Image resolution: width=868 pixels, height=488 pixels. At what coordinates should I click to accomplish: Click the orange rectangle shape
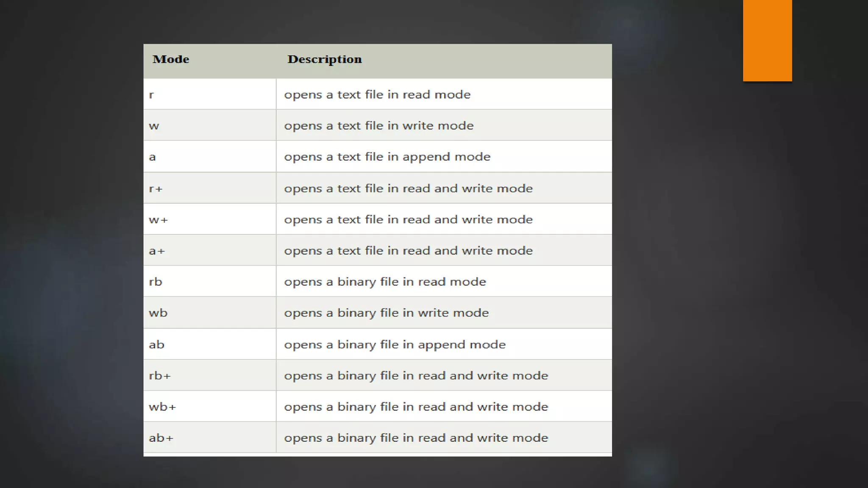pos(767,40)
